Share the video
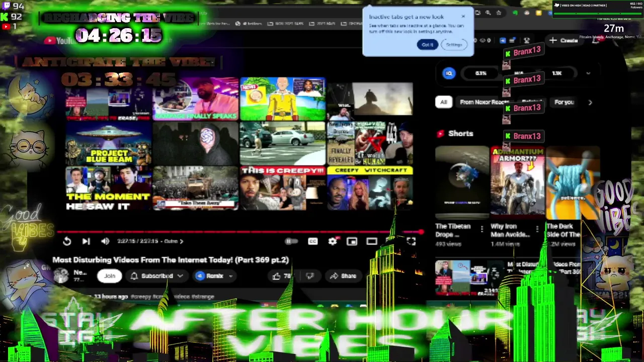 343,276
